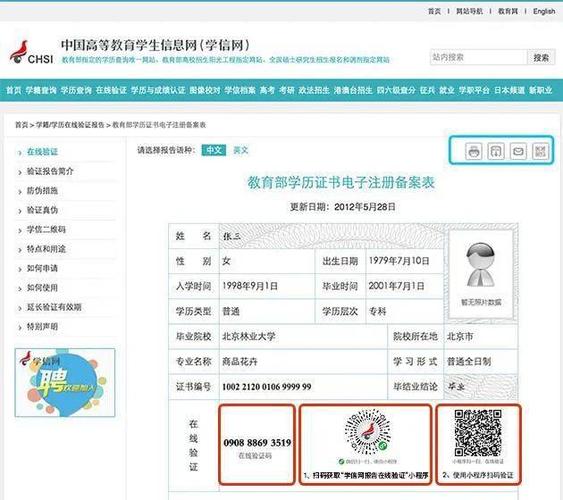Click certificate number 1002 2120 0106 9999 99

[267, 387]
